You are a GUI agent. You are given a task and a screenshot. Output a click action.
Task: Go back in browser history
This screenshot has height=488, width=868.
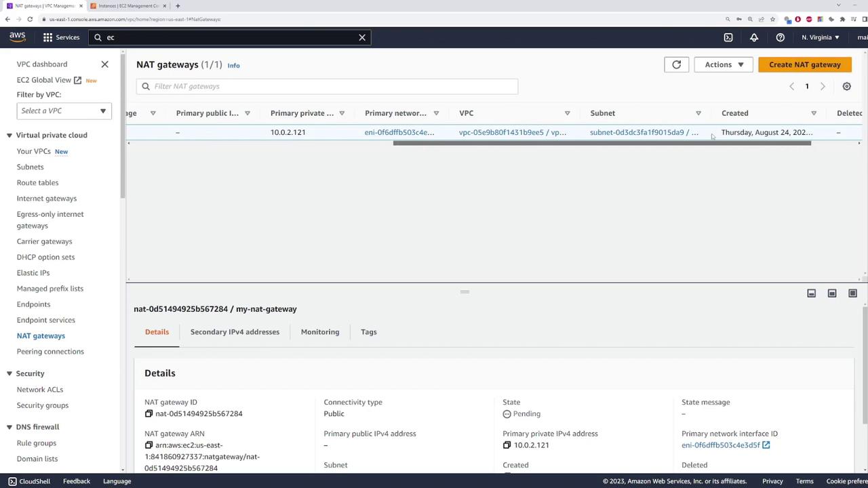[x=7, y=19]
